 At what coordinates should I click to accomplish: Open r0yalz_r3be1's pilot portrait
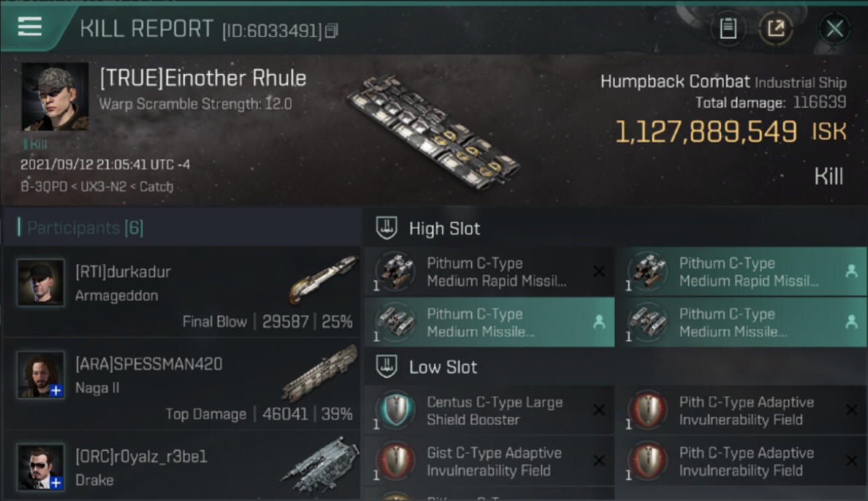41,466
